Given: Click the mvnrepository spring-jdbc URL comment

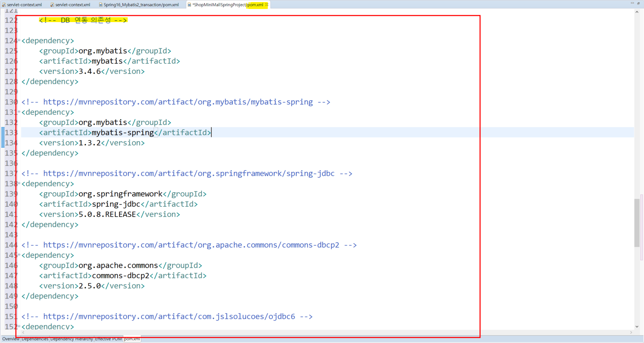Looking at the screenshot, I should (x=187, y=174).
